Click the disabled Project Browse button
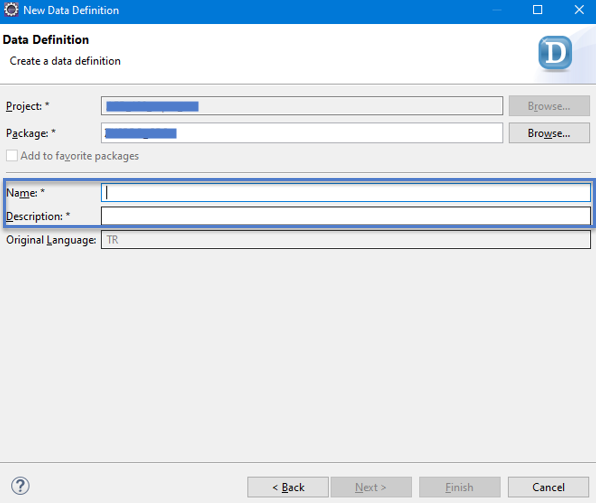Viewport: 596px width, 503px height. [549, 106]
